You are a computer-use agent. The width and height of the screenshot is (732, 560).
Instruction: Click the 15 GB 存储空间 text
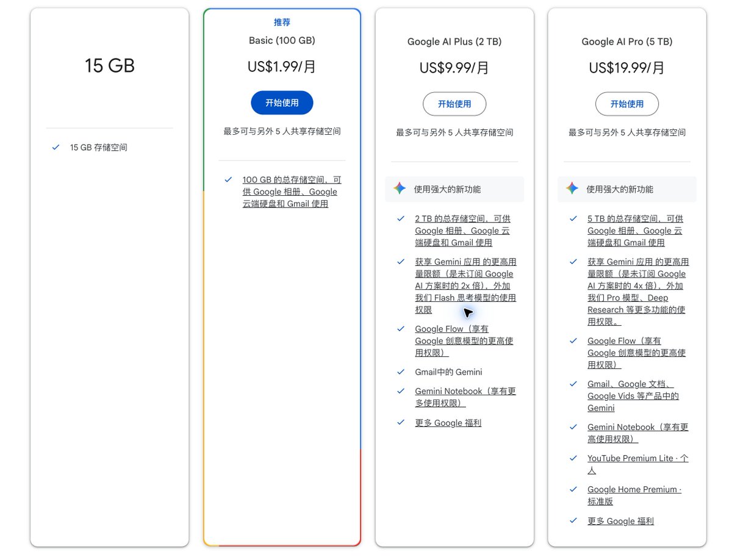tap(99, 148)
